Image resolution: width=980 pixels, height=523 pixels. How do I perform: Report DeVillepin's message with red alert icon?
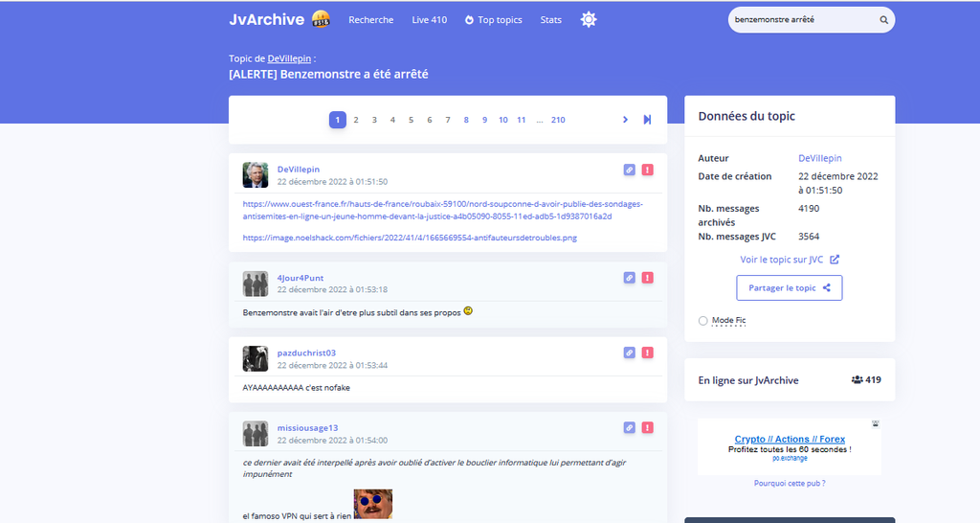click(648, 170)
